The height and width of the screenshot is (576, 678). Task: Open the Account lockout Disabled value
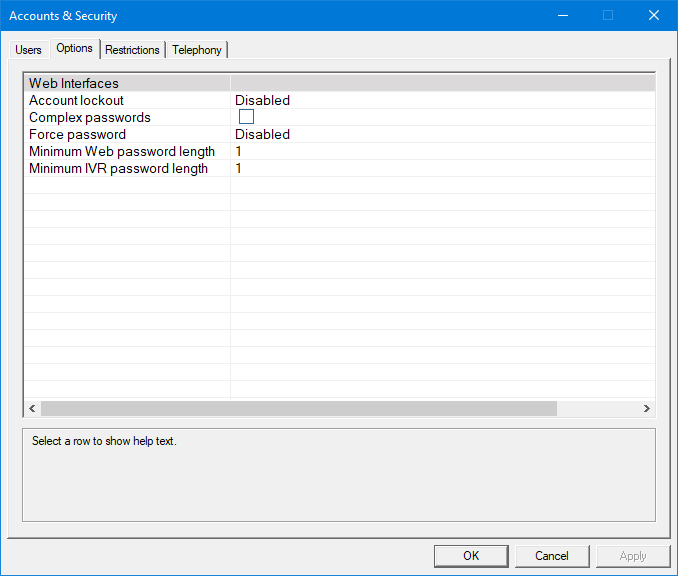(x=263, y=101)
